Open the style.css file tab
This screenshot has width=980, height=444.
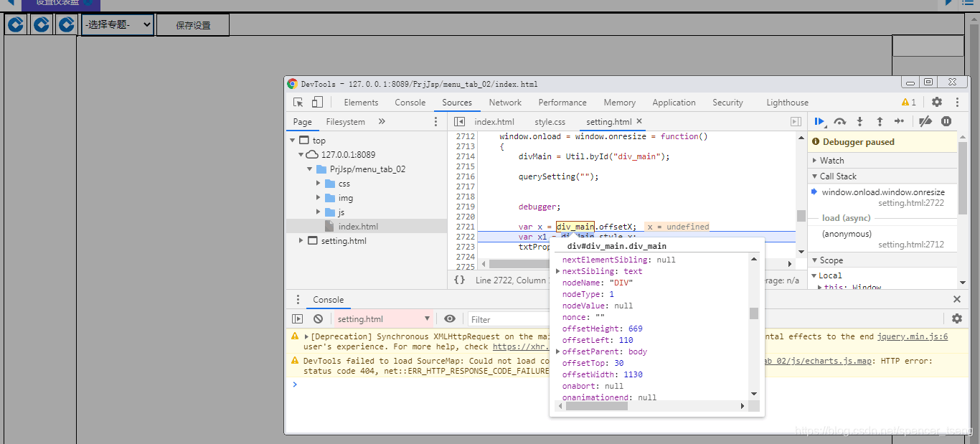(x=549, y=121)
